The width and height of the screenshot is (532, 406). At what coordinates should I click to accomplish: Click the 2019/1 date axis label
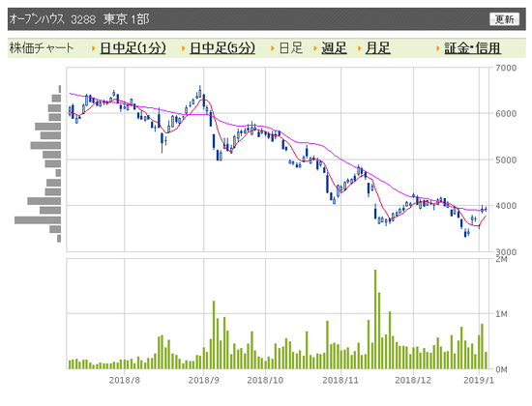(x=479, y=380)
